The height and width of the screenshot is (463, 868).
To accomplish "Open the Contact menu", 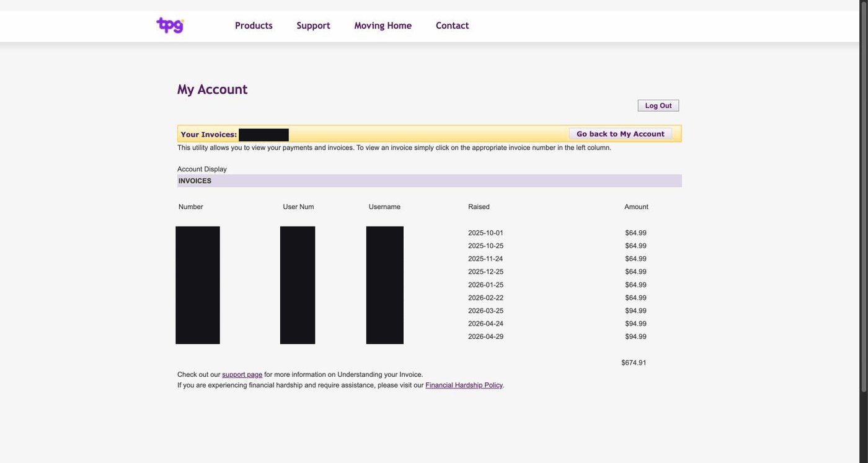I will coord(452,25).
